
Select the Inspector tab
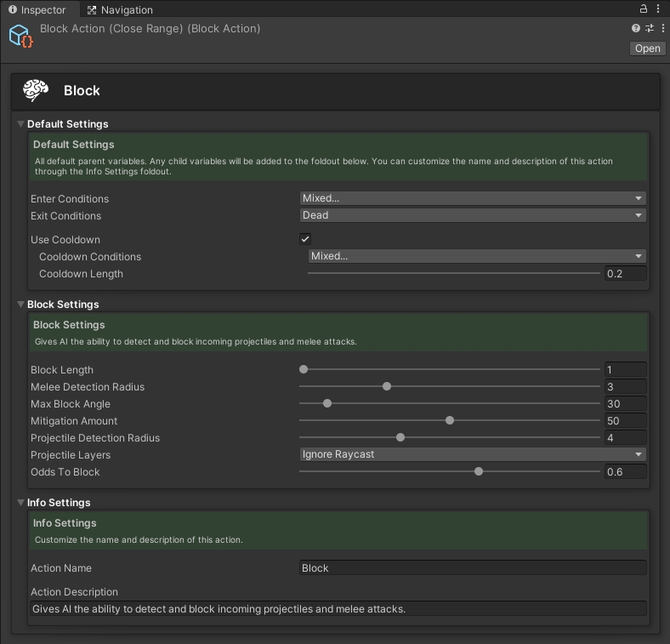(37, 10)
